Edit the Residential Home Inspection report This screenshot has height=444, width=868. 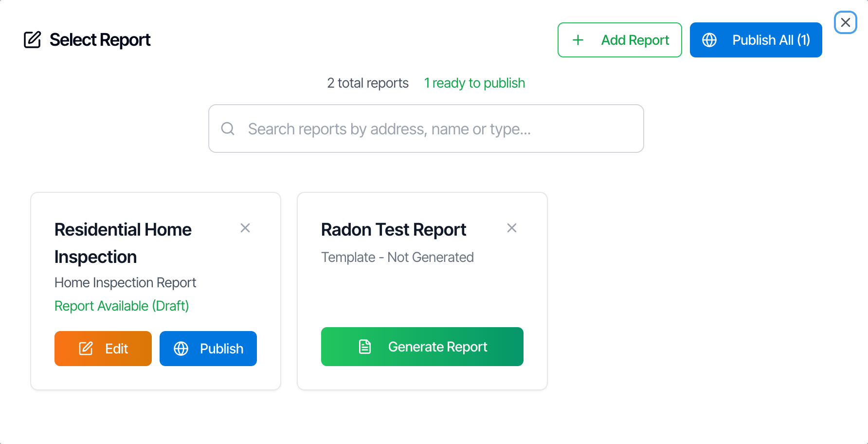click(x=103, y=349)
